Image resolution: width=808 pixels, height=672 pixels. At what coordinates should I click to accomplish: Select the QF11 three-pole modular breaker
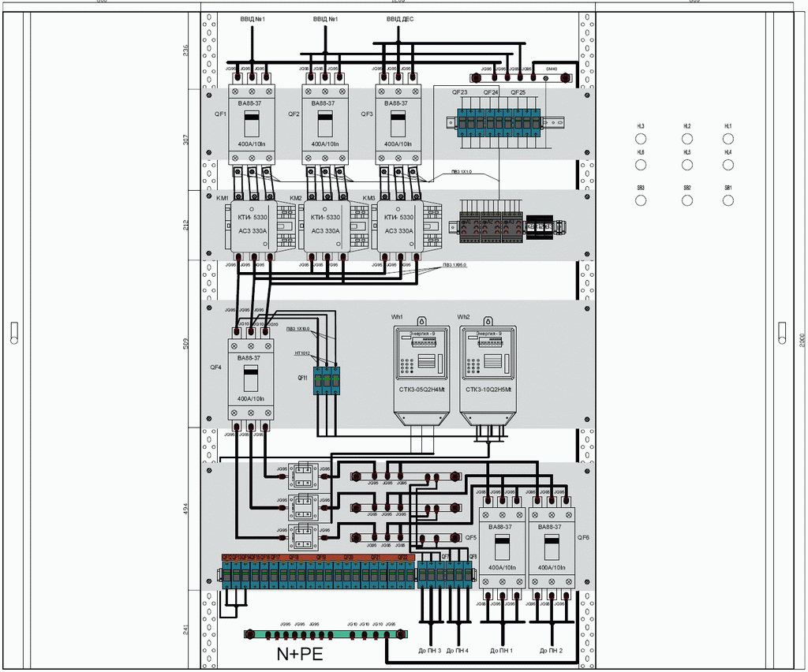[x=327, y=380]
